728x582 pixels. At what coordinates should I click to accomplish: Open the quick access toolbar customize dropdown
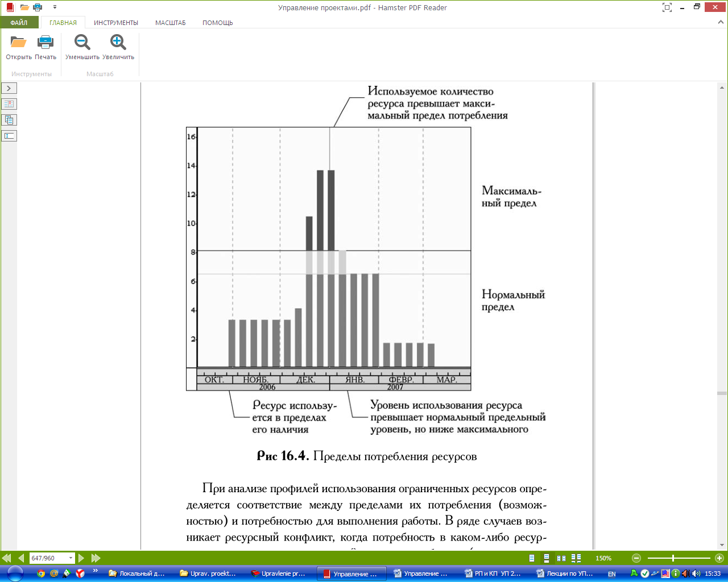(x=55, y=7)
